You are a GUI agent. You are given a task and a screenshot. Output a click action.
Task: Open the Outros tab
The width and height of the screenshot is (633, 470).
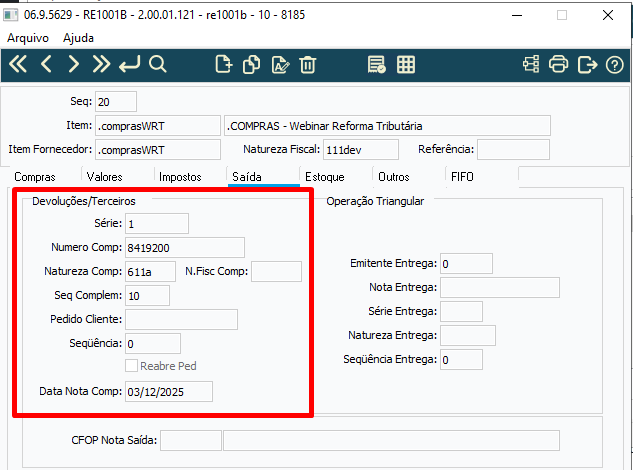[394, 177]
